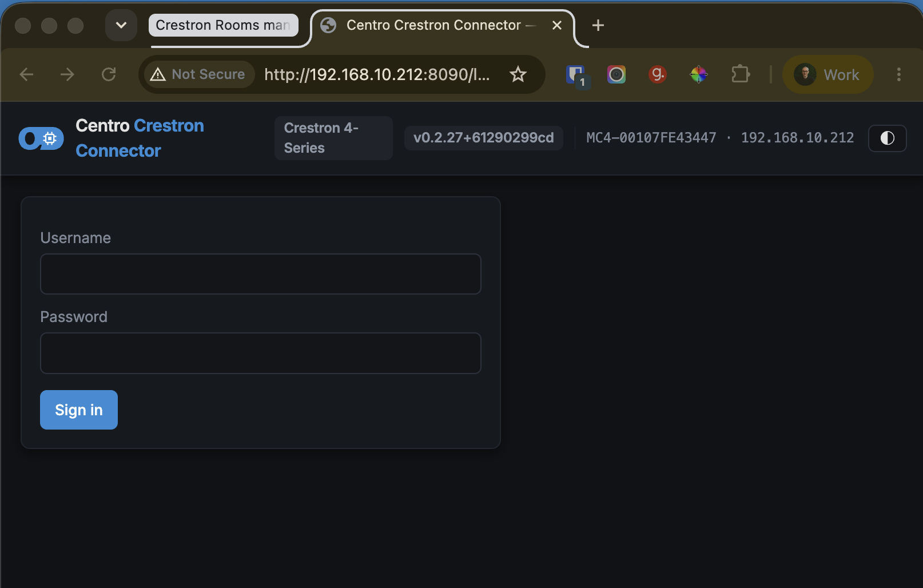Click the MC4-00107FE43447 hostname text
This screenshot has height=588, width=923.
651,138
